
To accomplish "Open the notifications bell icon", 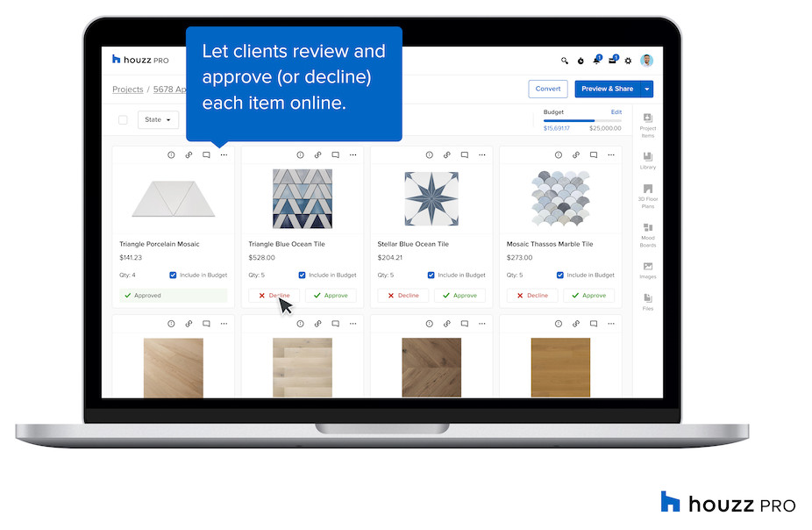I will coord(596,60).
